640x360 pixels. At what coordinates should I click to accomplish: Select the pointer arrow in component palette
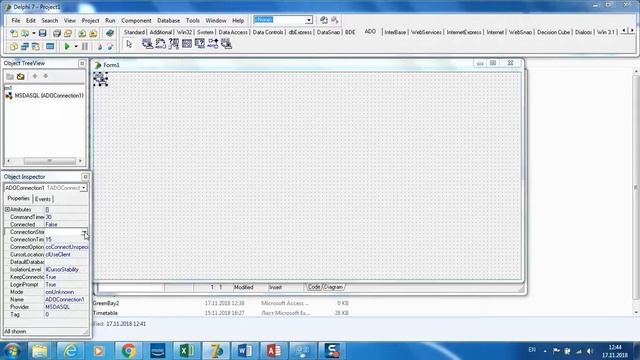pyautogui.click(x=129, y=44)
